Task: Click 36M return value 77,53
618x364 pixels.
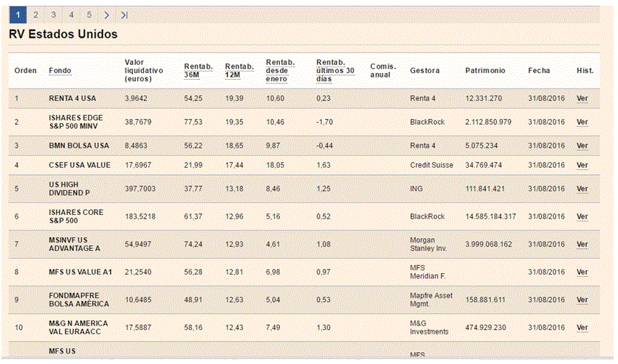Action: [193, 122]
